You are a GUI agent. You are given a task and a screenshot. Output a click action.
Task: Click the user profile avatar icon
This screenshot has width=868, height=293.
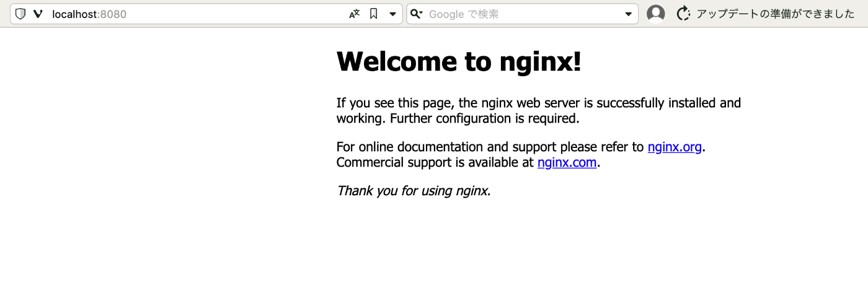pos(656,14)
